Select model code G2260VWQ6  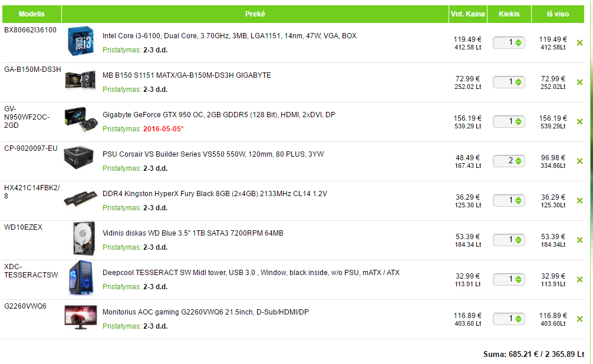point(25,306)
